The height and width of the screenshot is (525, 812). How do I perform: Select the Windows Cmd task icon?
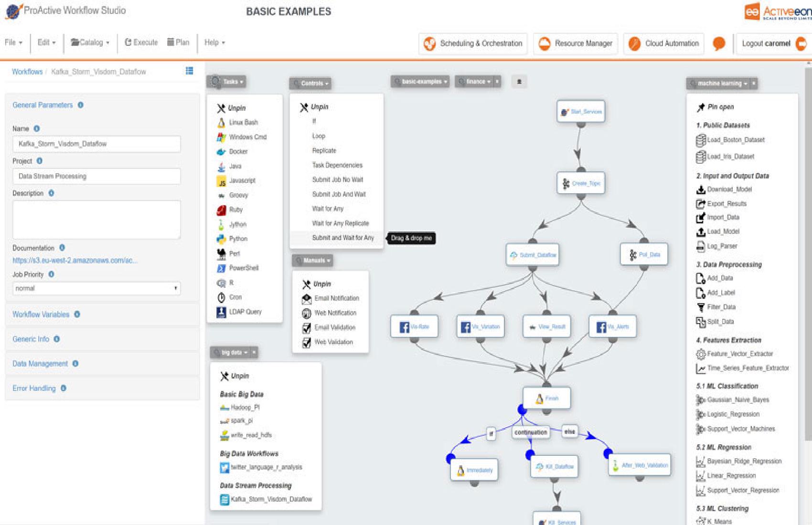click(221, 137)
